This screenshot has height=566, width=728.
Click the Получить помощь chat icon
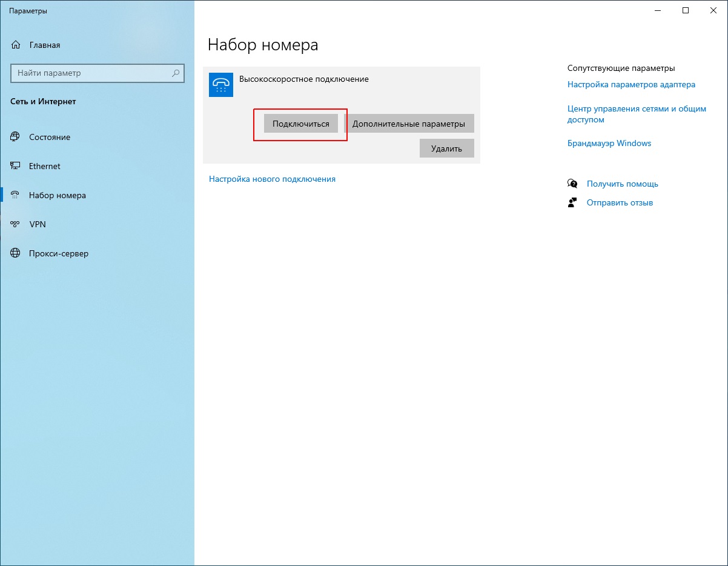click(x=572, y=184)
